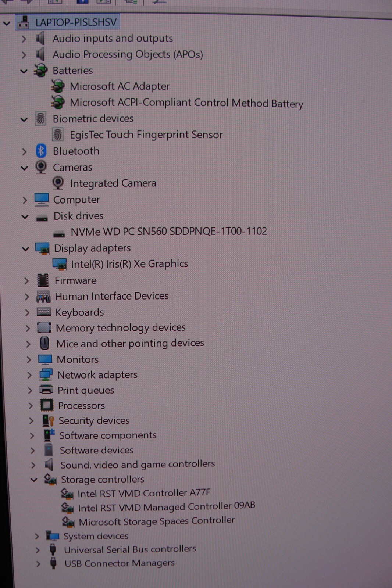Viewport: 392px width, 588px height.
Task: Select the Audio Processing Objects (APOs) label
Action: (x=128, y=54)
